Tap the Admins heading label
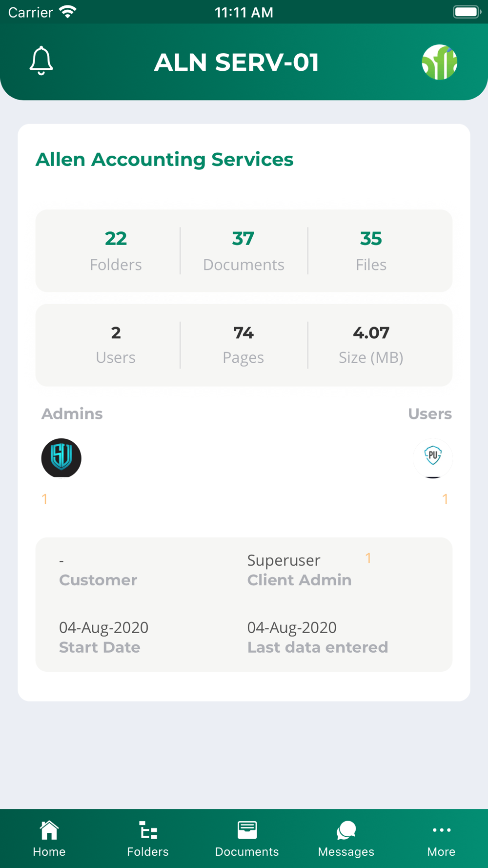This screenshot has height=868, width=488. click(x=72, y=414)
